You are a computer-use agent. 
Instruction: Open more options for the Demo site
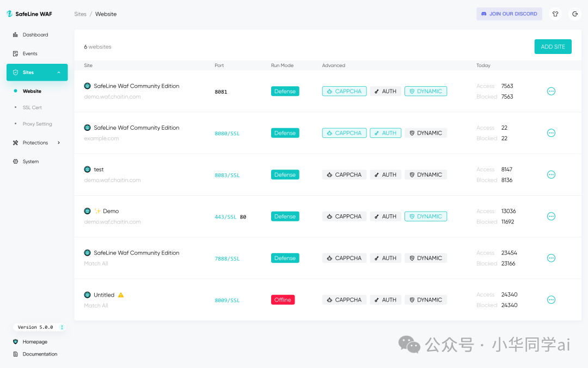pos(551,216)
